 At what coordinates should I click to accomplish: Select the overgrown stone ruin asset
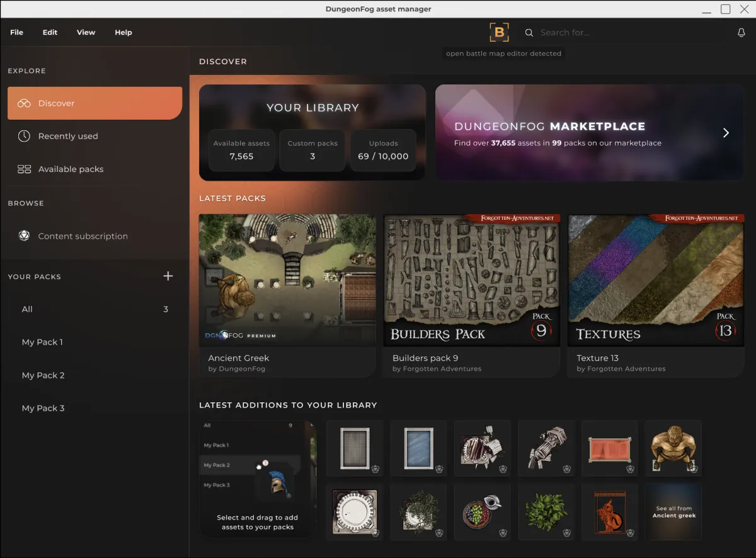point(418,511)
